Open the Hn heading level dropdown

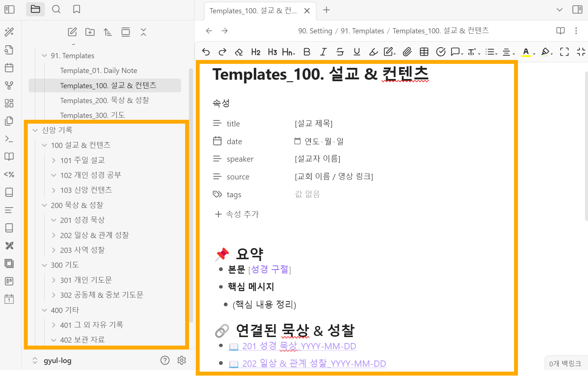click(288, 52)
